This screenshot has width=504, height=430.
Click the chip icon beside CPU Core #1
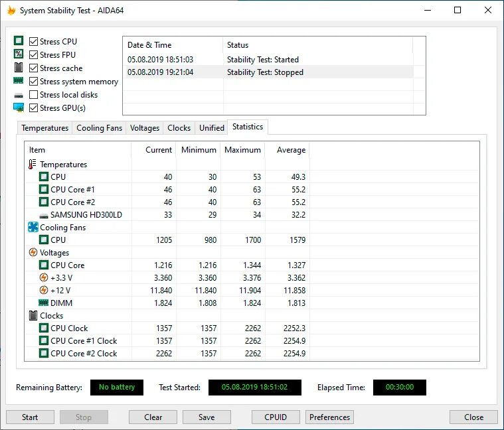pyautogui.click(x=44, y=189)
